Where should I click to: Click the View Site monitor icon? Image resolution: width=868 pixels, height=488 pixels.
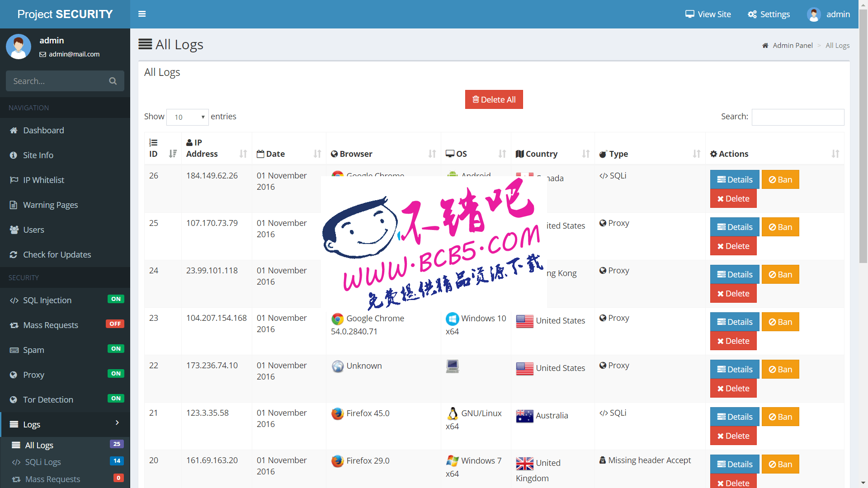pyautogui.click(x=689, y=14)
